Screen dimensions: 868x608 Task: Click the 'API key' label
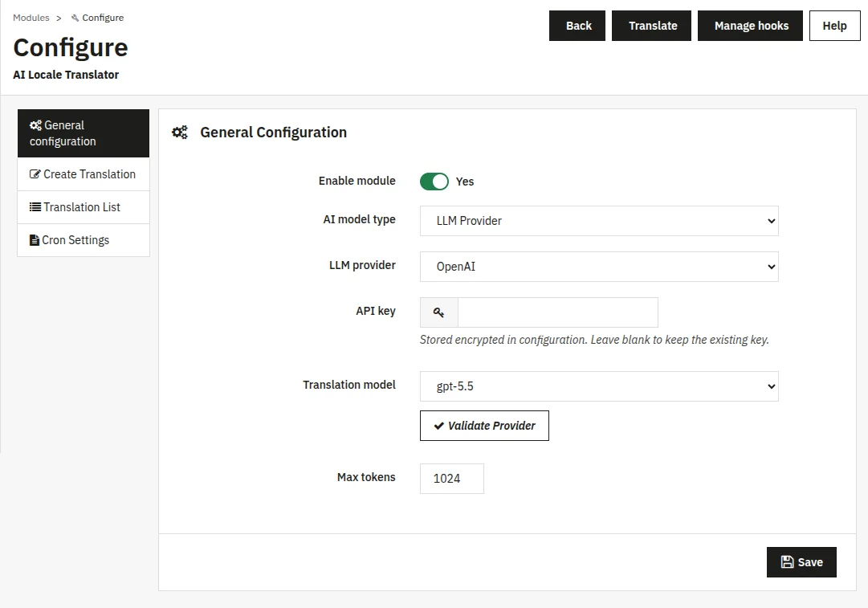376,311
